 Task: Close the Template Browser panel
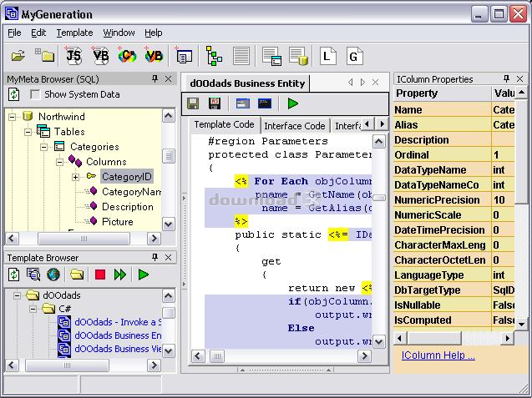[x=168, y=257]
